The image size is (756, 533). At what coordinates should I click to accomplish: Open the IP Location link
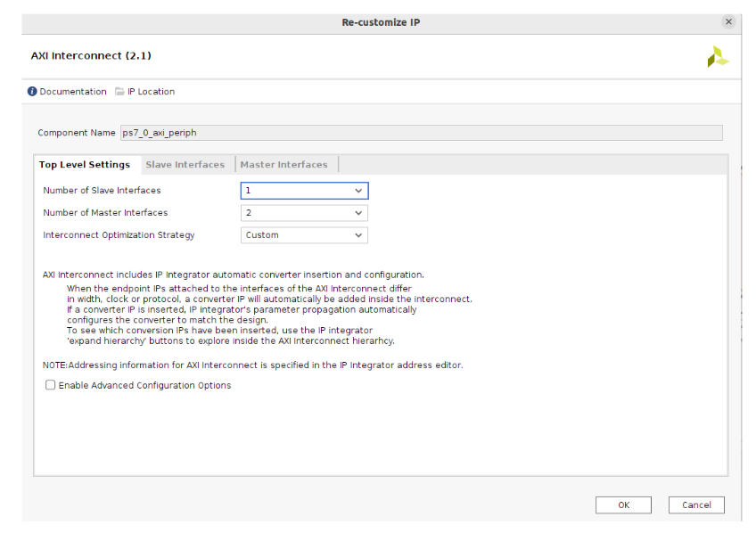tap(151, 92)
